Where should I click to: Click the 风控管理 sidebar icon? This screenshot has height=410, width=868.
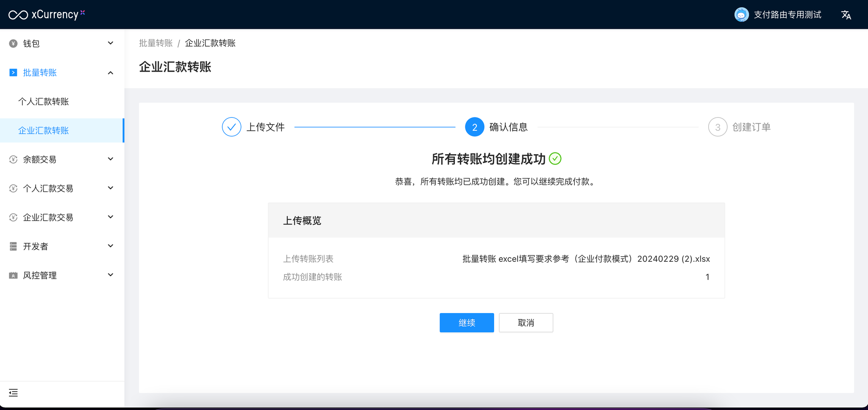tap(13, 275)
